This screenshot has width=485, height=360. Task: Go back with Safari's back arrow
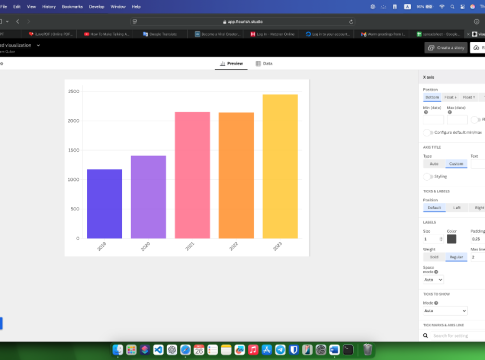click(x=18, y=22)
